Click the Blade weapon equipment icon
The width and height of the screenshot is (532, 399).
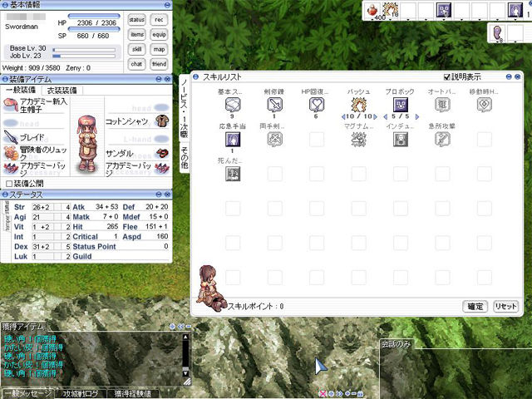[x=11, y=137]
